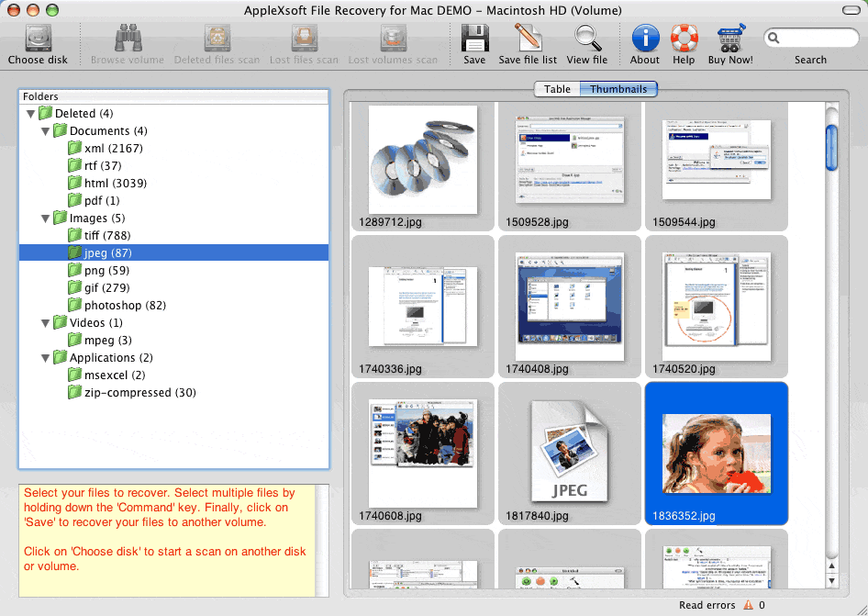Click the Browse volume binoculars icon

128,39
